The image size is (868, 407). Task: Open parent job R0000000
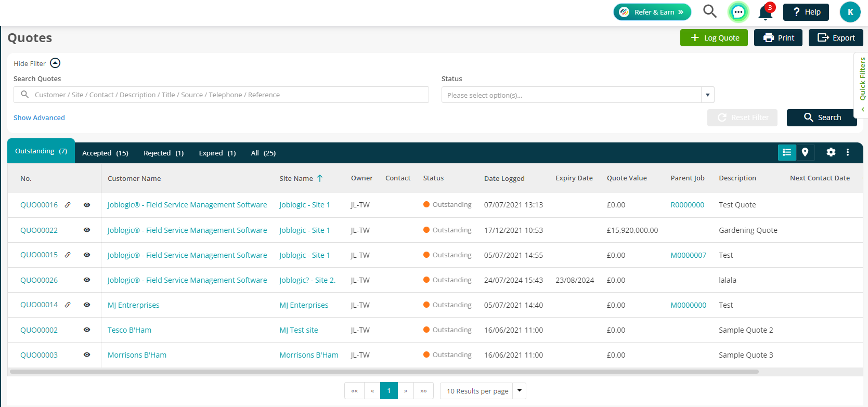[x=688, y=205]
